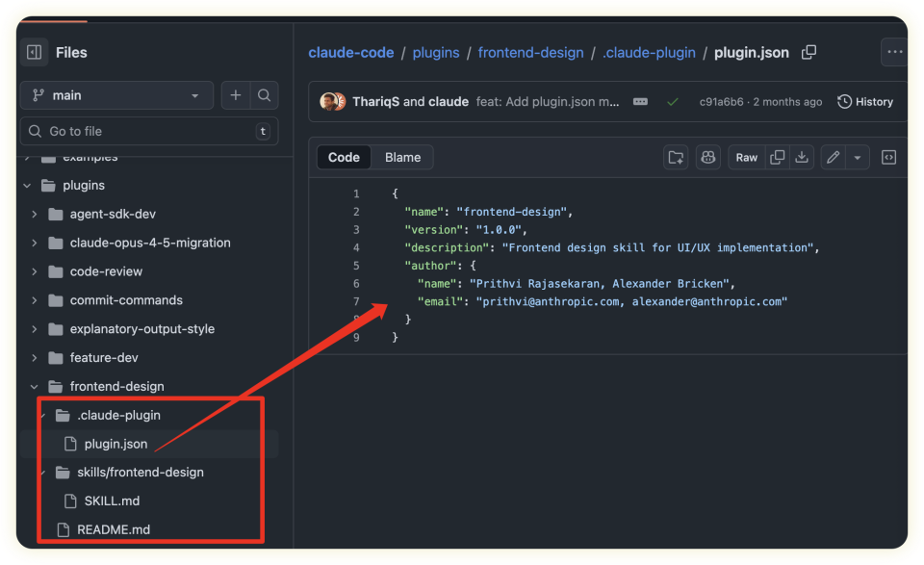Click the Go to file search field
The width and height of the screenshot is (924, 565).
pos(144,131)
